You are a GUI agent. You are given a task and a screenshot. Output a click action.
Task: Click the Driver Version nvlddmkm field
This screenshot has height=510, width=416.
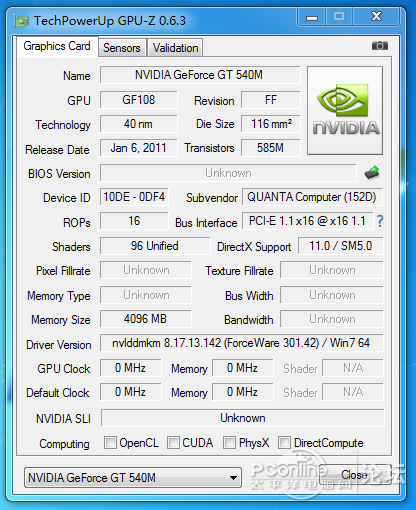click(x=241, y=343)
